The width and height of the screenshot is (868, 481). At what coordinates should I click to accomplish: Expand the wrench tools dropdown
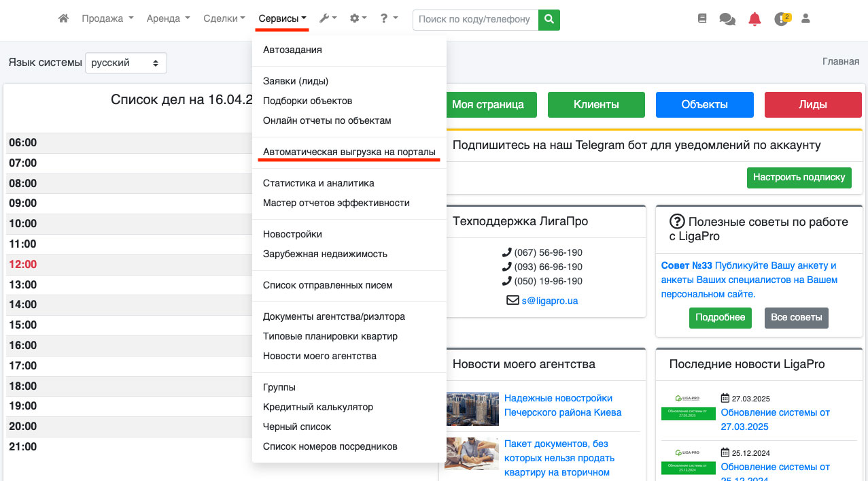pyautogui.click(x=328, y=19)
